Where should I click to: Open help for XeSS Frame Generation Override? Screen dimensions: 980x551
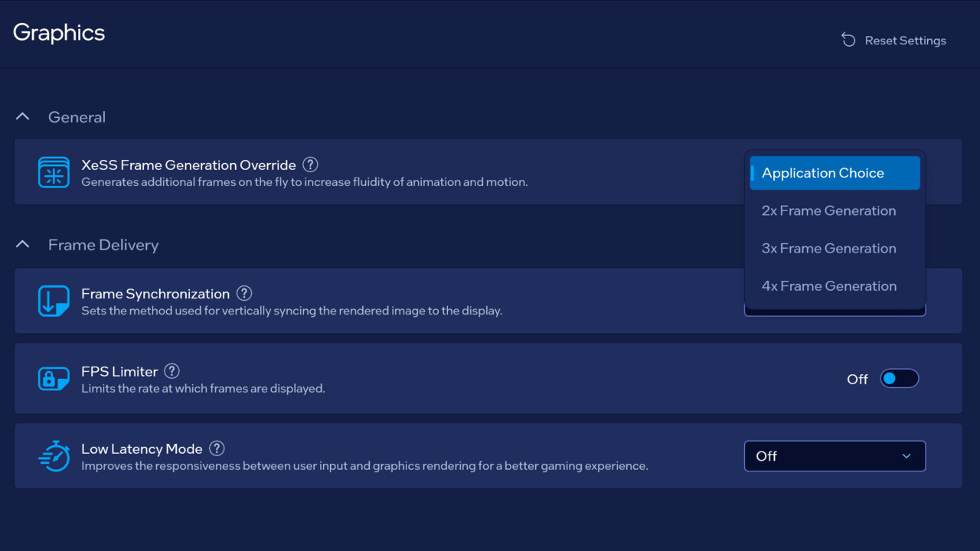pos(310,165)
